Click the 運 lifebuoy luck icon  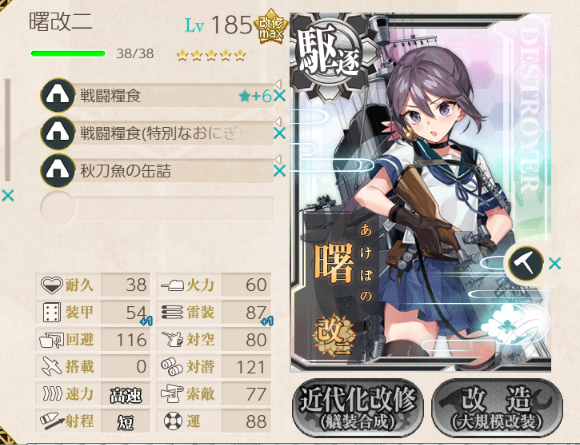click(173, 421)
